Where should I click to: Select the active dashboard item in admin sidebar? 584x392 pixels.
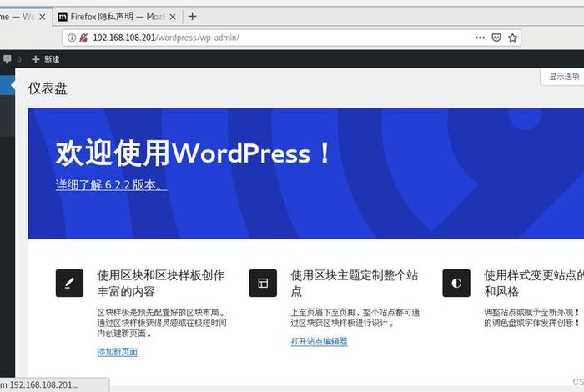8,85
